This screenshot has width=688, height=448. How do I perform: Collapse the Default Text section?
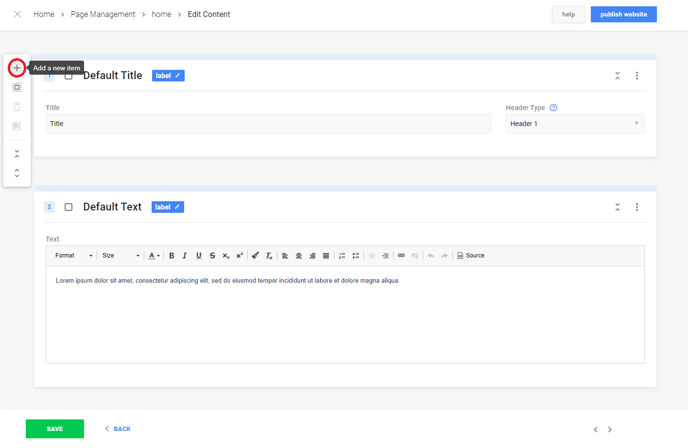point(617,207)
